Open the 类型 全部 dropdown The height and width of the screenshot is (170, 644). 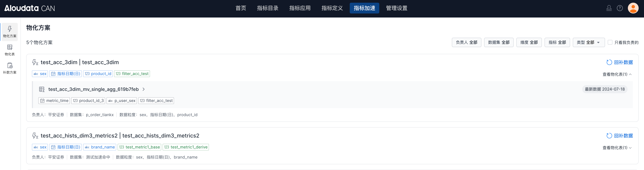click(588, 42)
